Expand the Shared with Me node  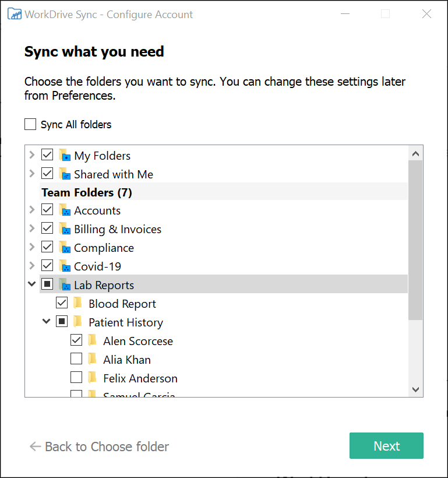tap(32, 173)
